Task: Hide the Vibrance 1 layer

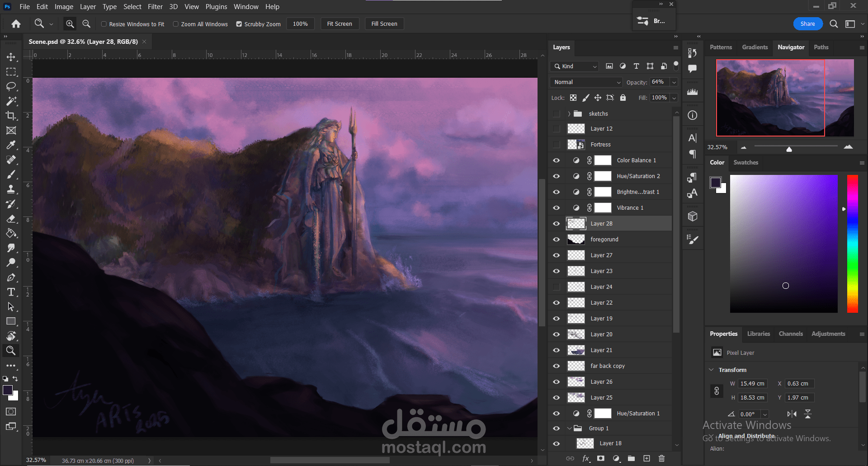Action: (x=557, y=208)
